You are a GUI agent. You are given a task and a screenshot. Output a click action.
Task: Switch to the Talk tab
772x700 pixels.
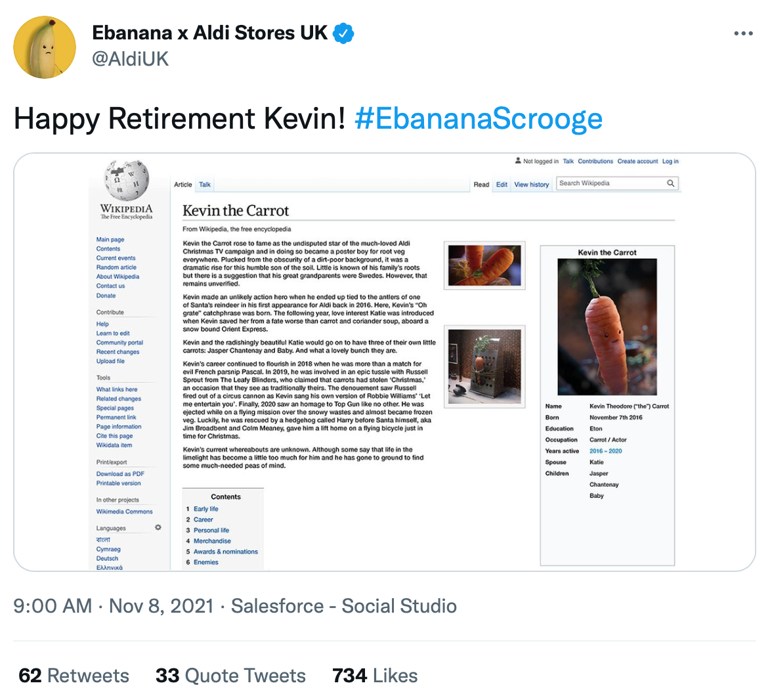(x=204, y=185)
